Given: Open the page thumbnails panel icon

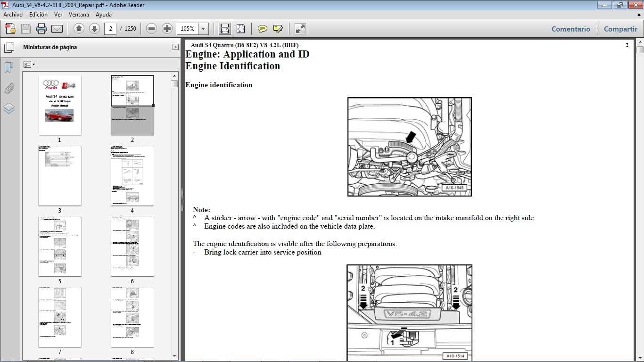Looking at the screenshot, I should (x=9, y=48).
